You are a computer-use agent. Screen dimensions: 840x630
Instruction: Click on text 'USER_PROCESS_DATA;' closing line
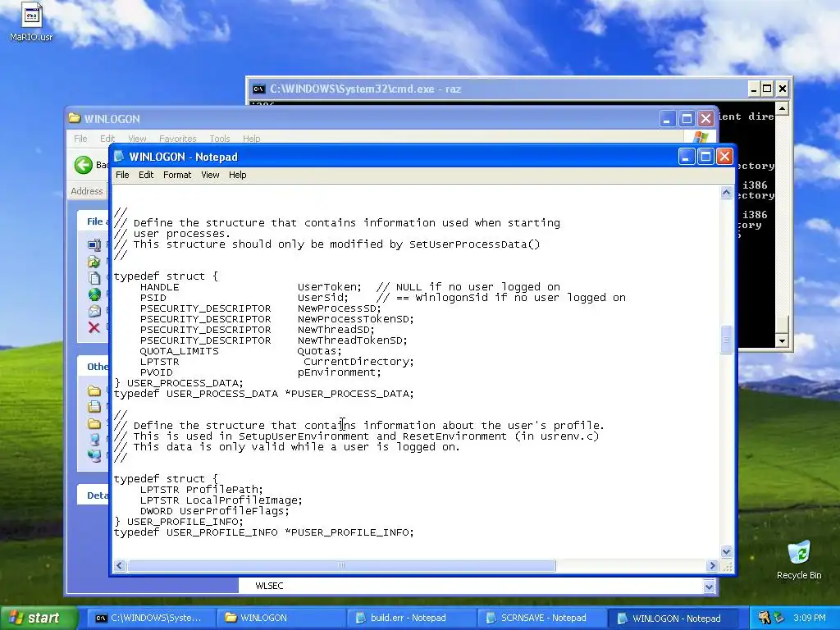click(185, 383)
